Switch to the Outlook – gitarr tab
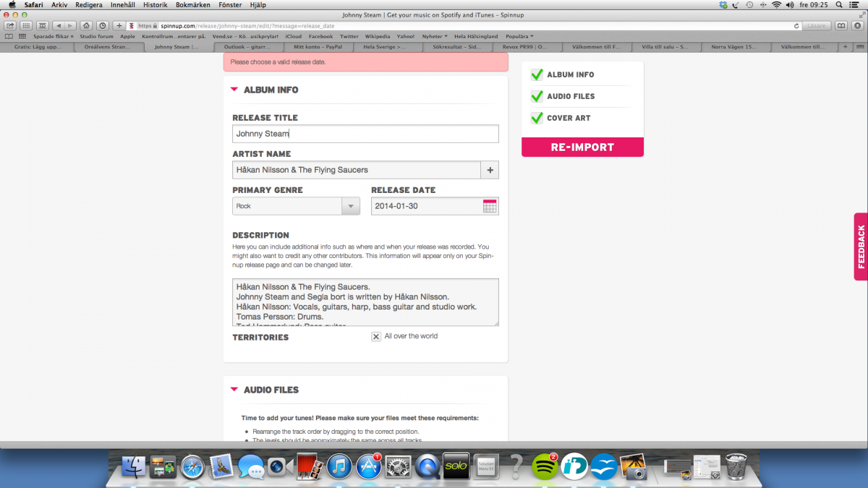 click(250, 47)
